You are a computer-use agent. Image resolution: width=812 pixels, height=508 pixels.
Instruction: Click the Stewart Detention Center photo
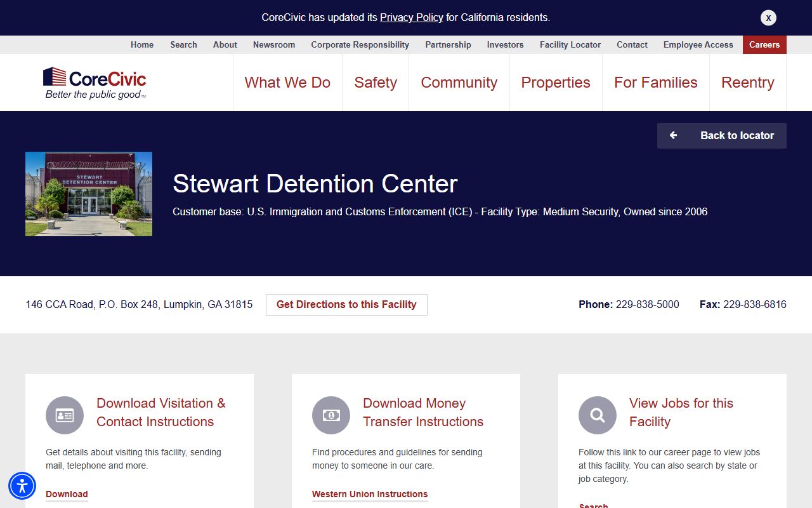[89, 194]
